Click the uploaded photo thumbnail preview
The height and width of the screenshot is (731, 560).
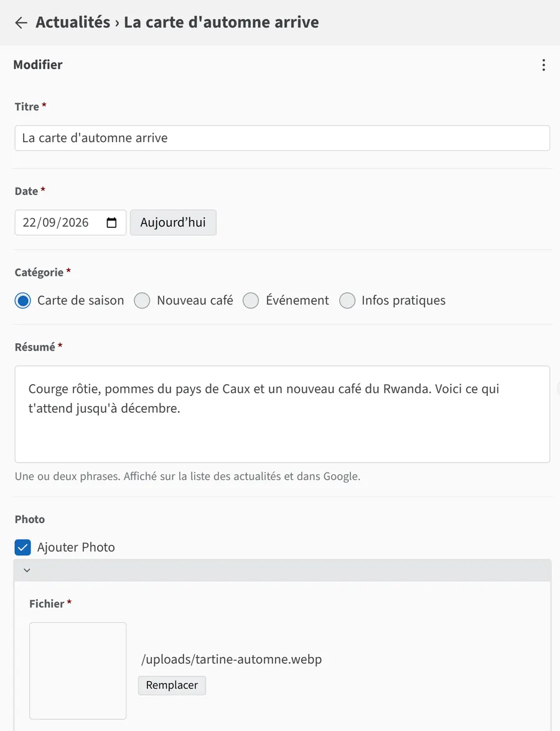point(78,671)
